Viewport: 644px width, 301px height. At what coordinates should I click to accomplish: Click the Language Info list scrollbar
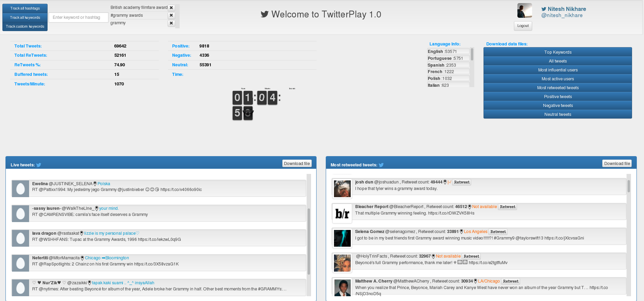pyautogui.click(x=472, y=55)
